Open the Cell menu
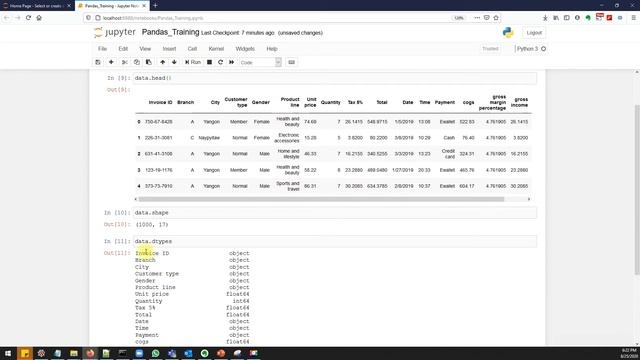Screen dimensions: 640x360 (x=192, y=49)
